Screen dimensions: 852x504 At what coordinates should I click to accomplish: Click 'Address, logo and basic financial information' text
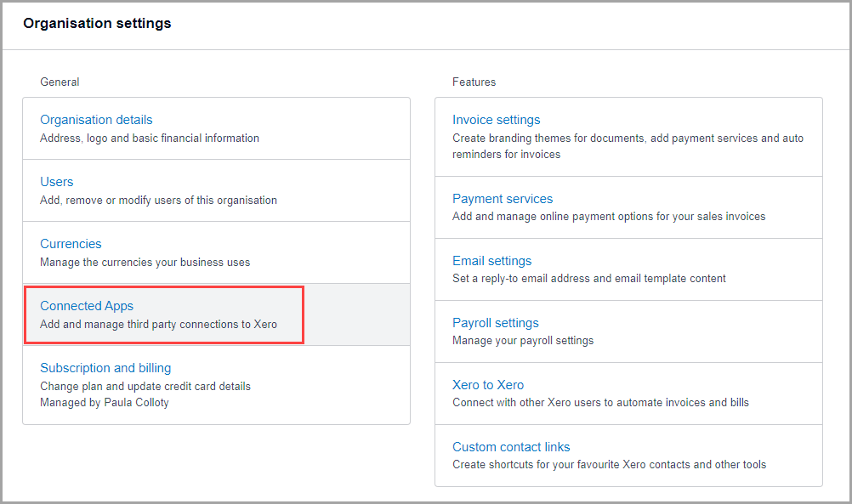150,138
